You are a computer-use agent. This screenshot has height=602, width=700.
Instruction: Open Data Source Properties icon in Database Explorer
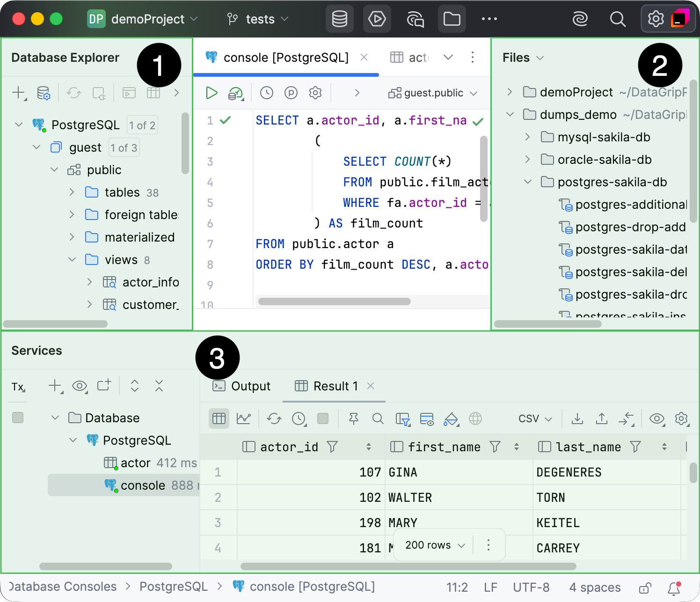point(44,93)
